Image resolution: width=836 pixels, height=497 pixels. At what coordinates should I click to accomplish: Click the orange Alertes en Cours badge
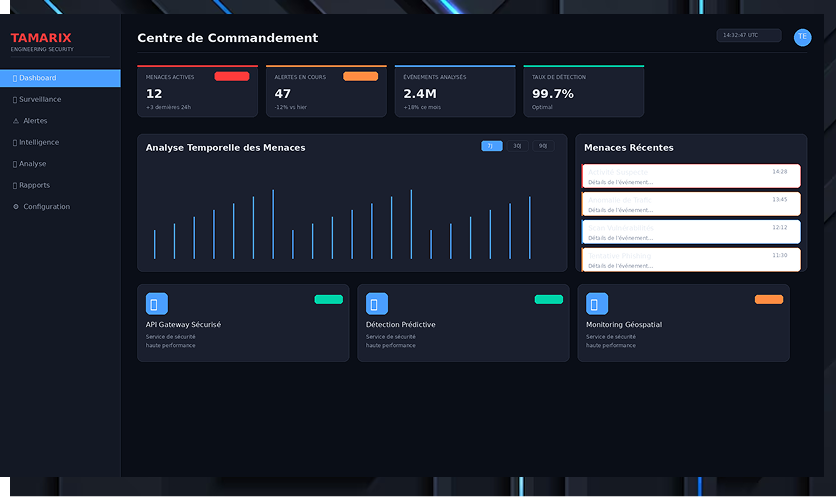coord(360,76)
